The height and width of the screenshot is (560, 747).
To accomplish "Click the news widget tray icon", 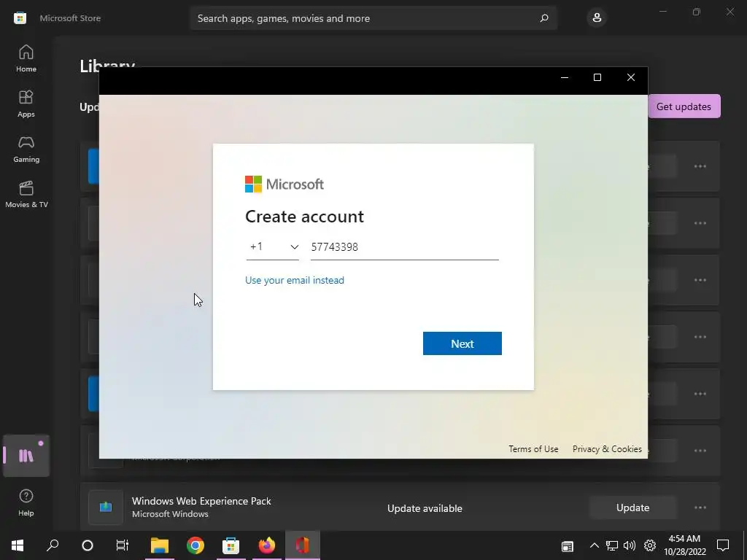I will [x=568, y=546].
